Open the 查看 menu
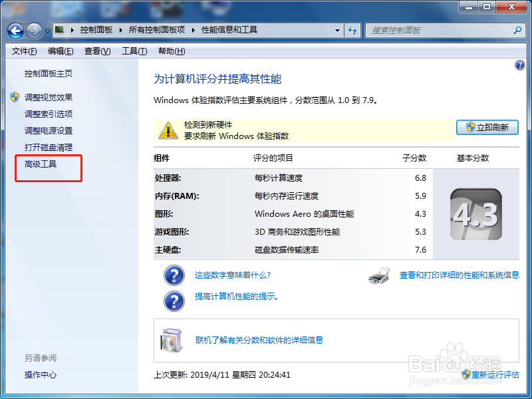This screenshot has height=399, width=532. 97,51
